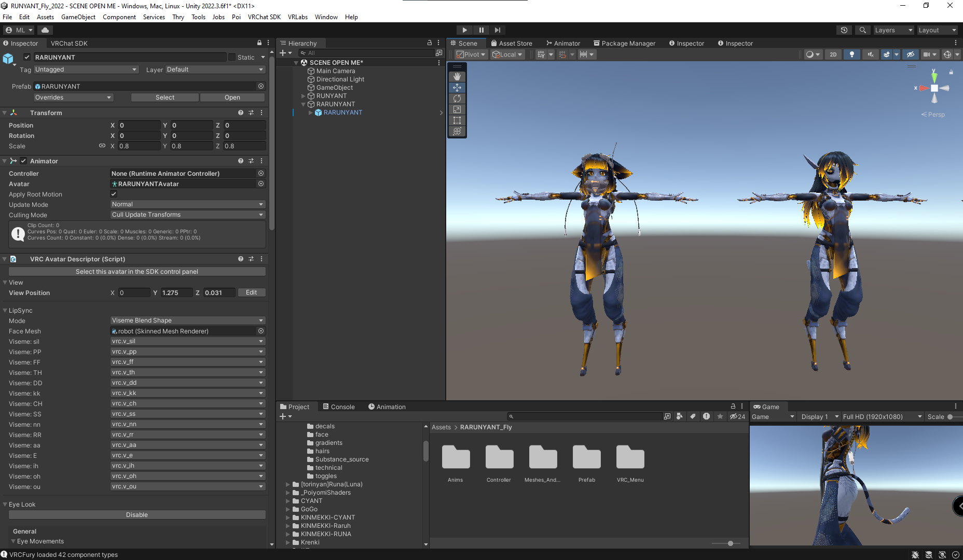Click the Eye Look Disable button
963x560 pixels.
(x=137, y=515)
